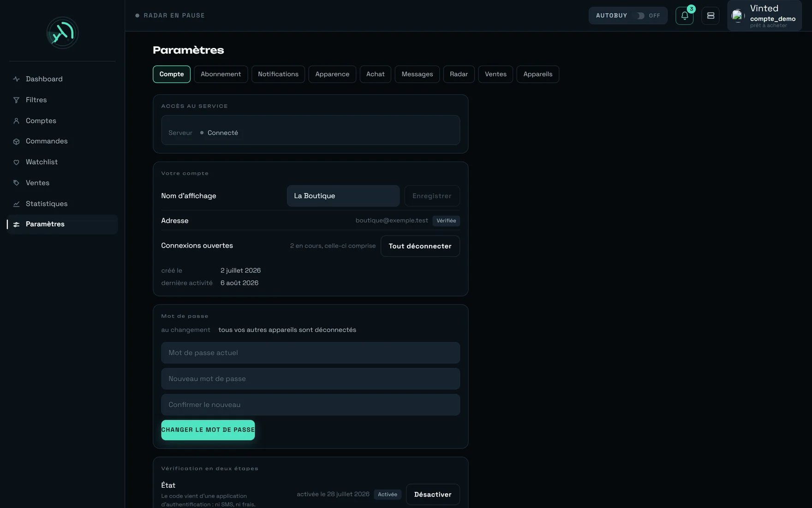Click the Commandes box icon
The width and height of the screenshot is (812, 508).
(x=16, y=141)
